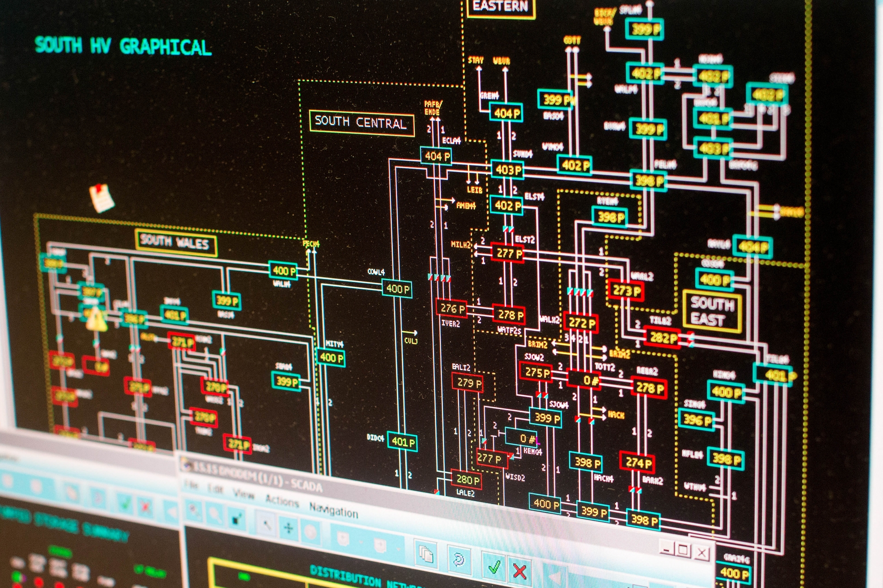
Task: Click the circular refresh arrow toolbar icon
Action: 459,559
